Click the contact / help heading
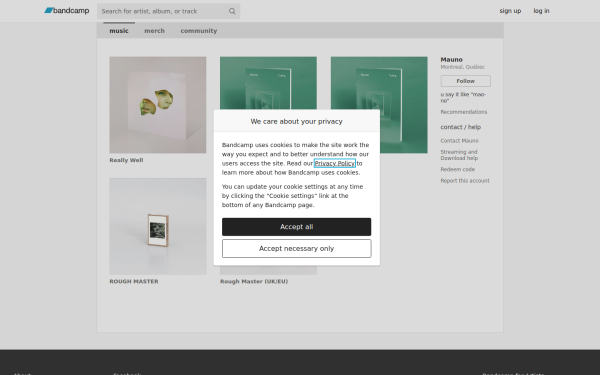 coord(461,127)
